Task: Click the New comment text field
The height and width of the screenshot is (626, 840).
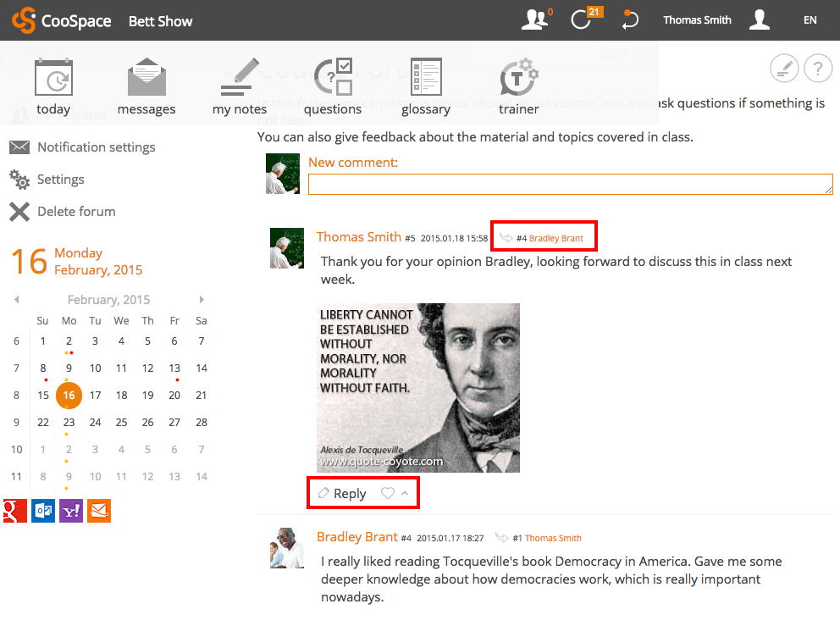Action: (x=571, y=185)
